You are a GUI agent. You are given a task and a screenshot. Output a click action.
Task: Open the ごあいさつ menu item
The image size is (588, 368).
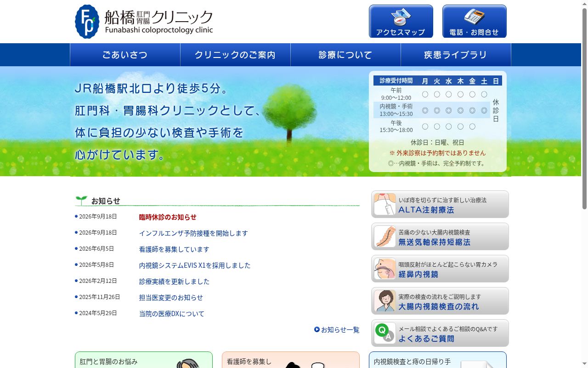click(125, 55)
